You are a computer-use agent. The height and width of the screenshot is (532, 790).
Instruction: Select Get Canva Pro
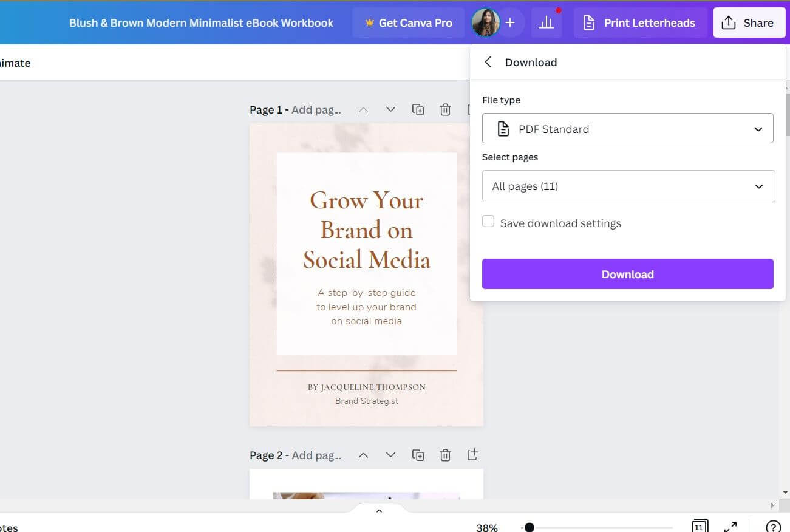[408, 22]
